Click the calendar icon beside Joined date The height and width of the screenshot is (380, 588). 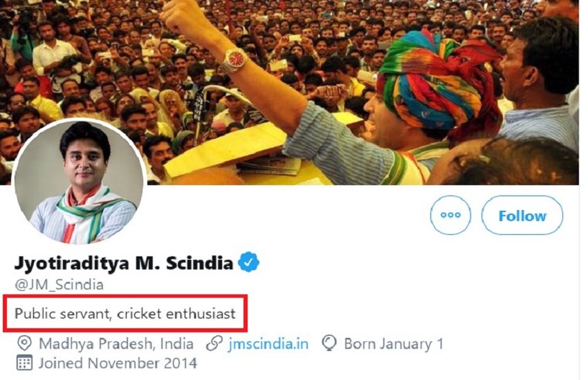[24, 363]
